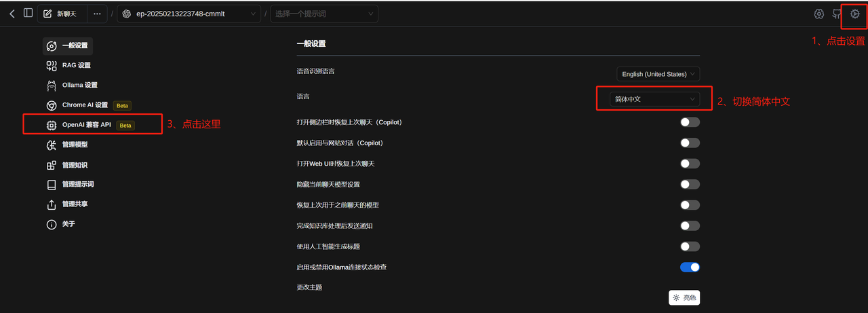Enable 使用人工智能生成标题 switch
Screen dimensions: 868x313
(x=689, y=246)
